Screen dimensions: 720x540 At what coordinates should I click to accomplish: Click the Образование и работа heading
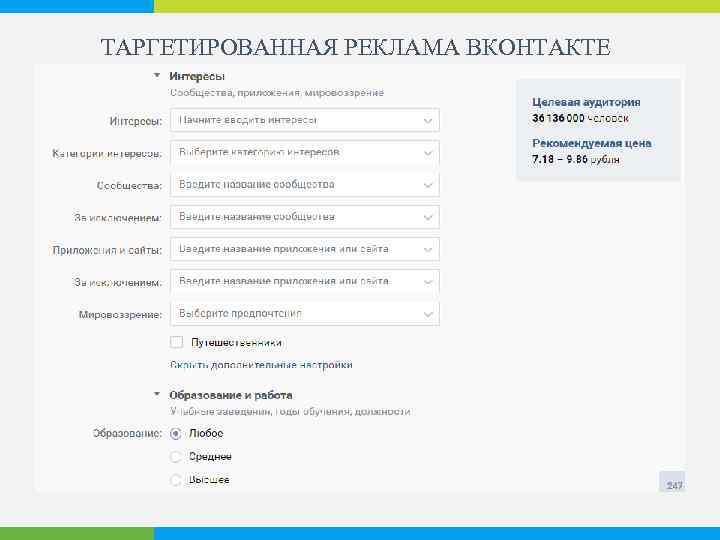point(231,395)
